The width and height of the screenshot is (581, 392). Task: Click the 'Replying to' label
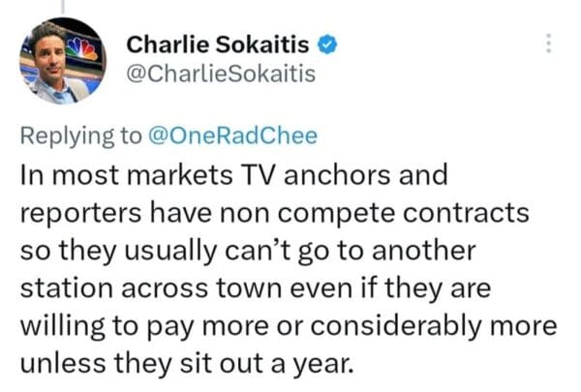[x=78, y=136]
